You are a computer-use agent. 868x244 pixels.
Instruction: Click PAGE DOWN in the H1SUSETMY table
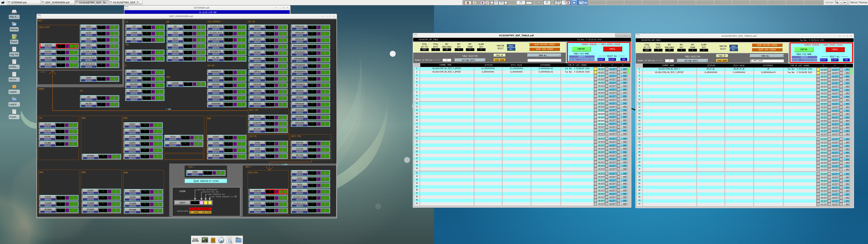[x=499, y=60]
